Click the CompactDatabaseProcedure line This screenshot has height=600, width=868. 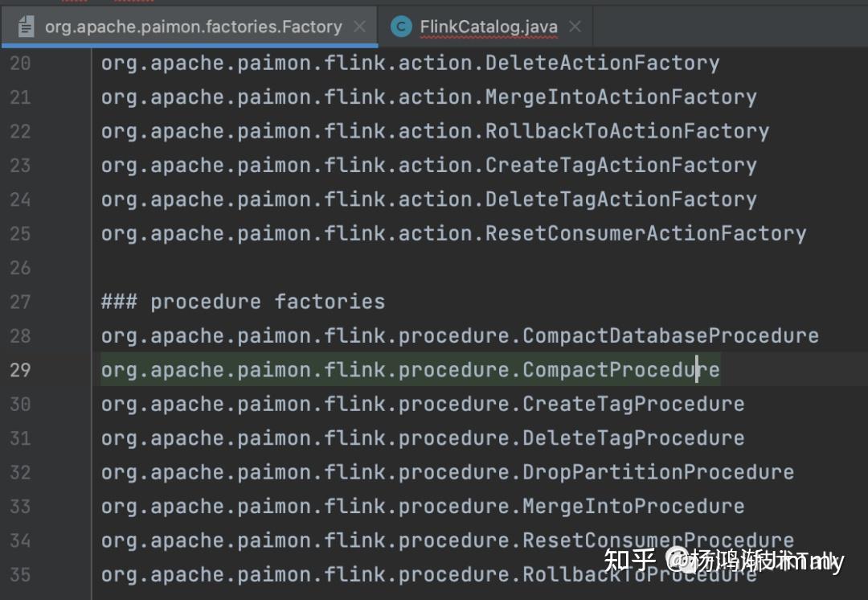pos(460,335)
